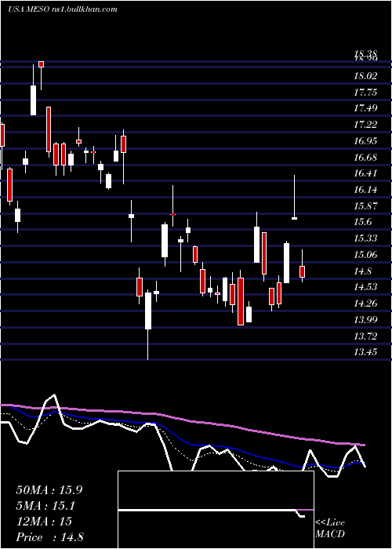Click the 14.8 price axis label

pos(363,271)
